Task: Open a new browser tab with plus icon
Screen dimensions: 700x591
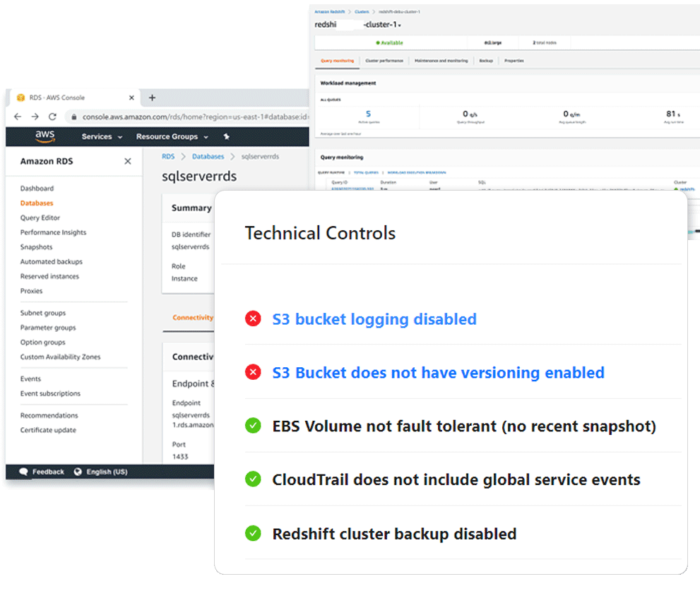Action: (153, 97)
